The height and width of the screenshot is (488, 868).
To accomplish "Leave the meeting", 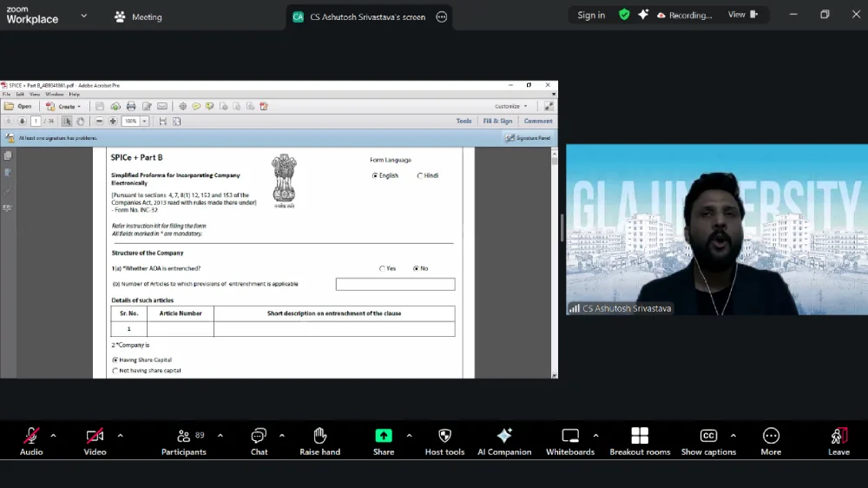I will 838,439.
